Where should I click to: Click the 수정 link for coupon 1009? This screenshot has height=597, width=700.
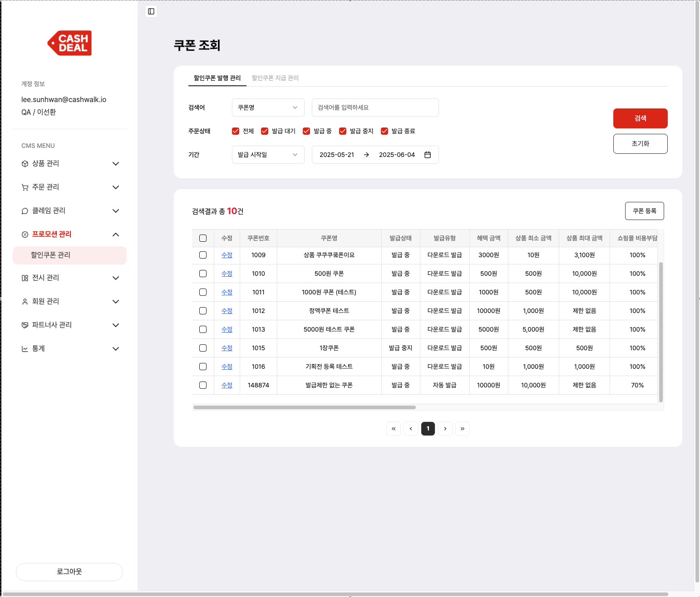point(227,255)
